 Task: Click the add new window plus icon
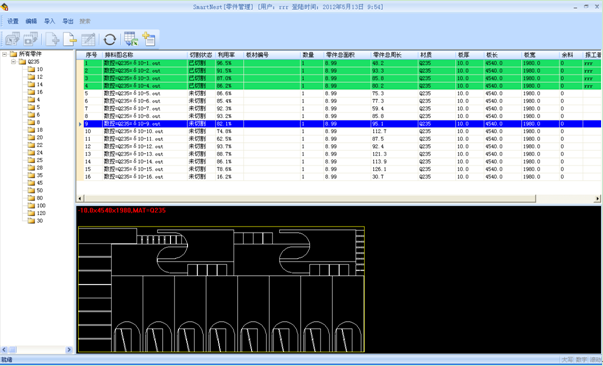pos(149,39)
